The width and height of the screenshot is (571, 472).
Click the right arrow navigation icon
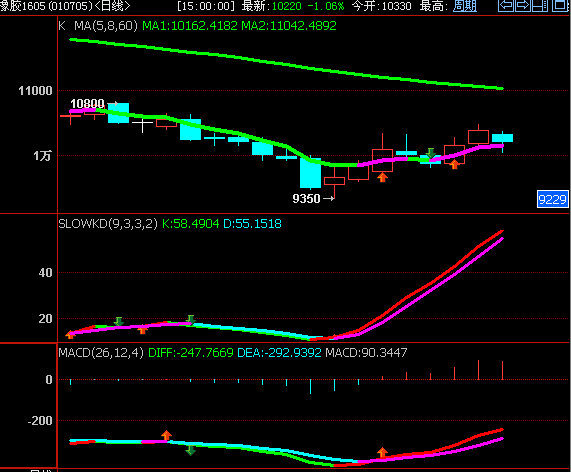(523, 6)
